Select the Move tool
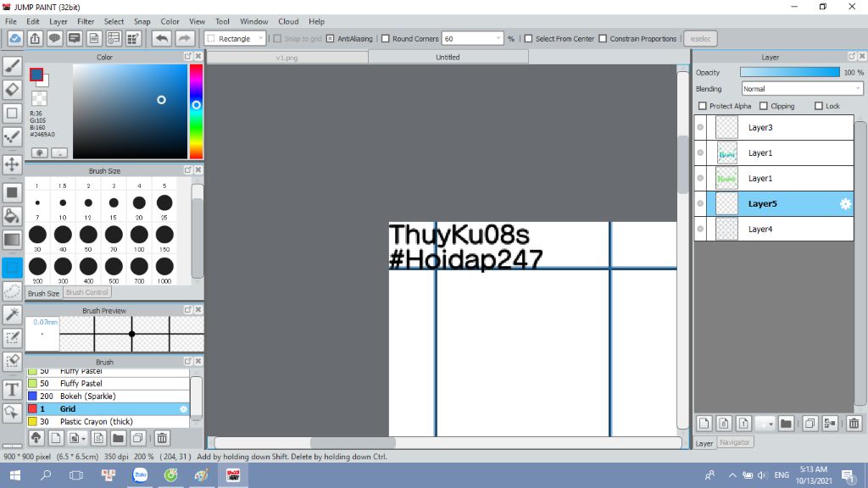868x488 pixels. click(12, 164)
